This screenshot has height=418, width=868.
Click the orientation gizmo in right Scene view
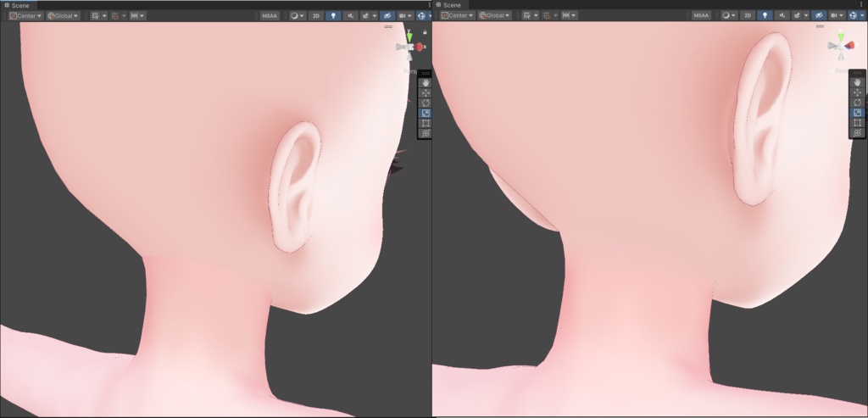pos(841,46)
